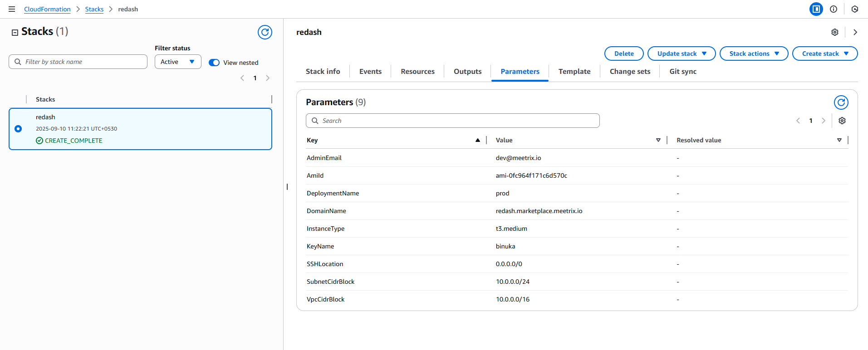Select the binuka value
The height and width of the screenshot is (350, 868).
point(505,246)
